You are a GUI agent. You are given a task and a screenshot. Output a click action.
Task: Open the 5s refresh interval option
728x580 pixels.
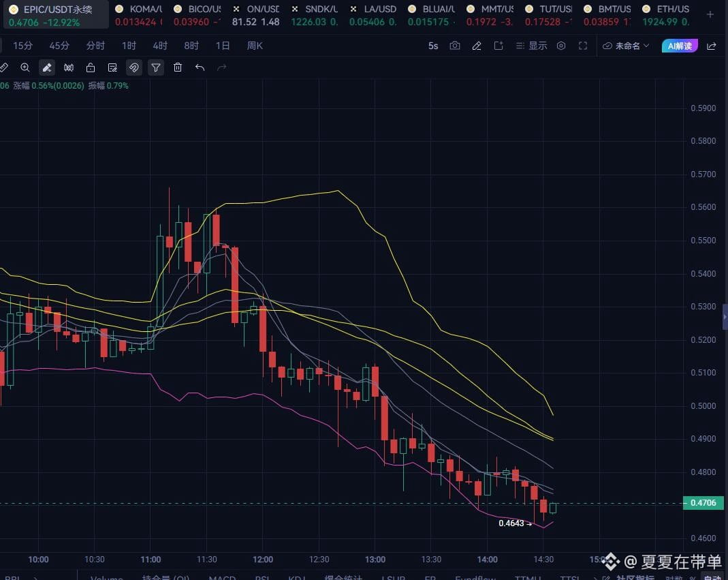click(x=433, y=46)
